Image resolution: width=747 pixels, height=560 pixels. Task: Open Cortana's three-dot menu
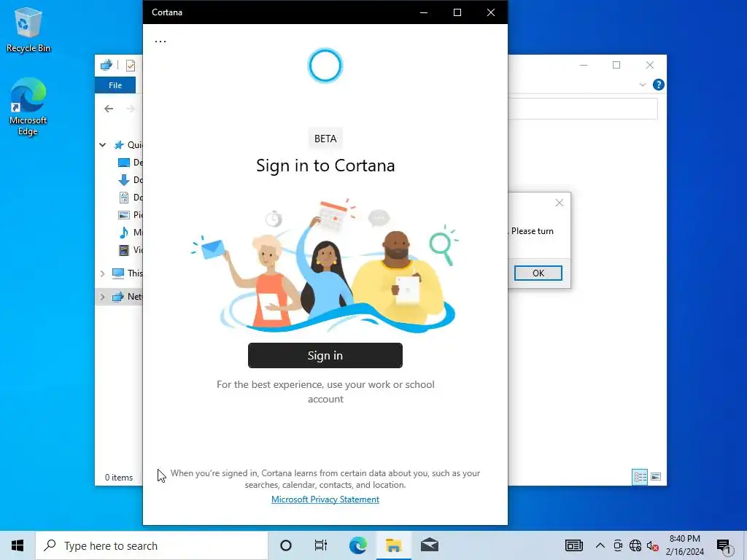(x=160, y=42)
